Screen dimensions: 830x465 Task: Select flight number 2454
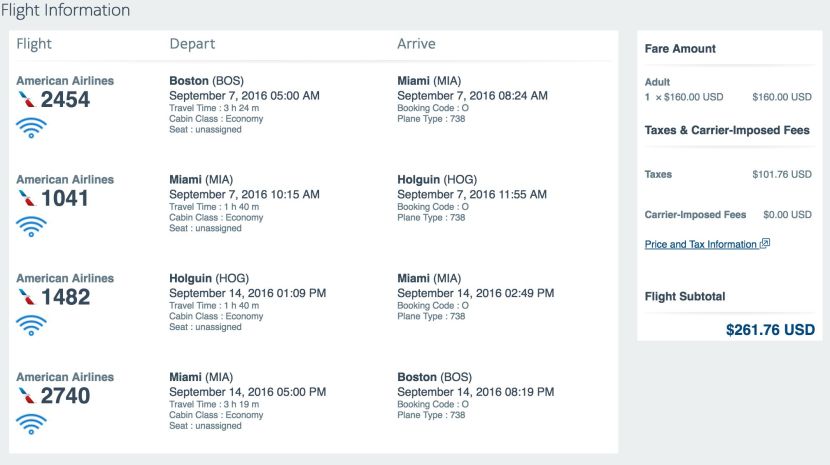pos(65,99)
